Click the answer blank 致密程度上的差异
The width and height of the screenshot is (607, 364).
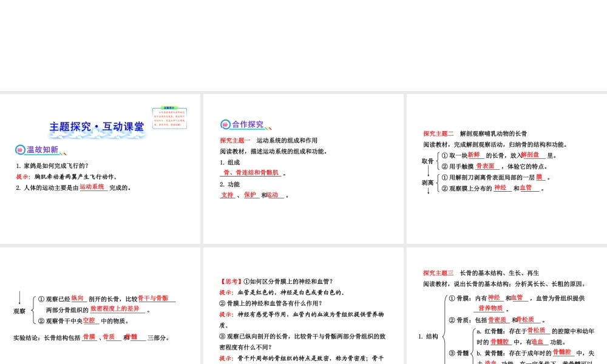pyautogui.click(x=115, y=309)
